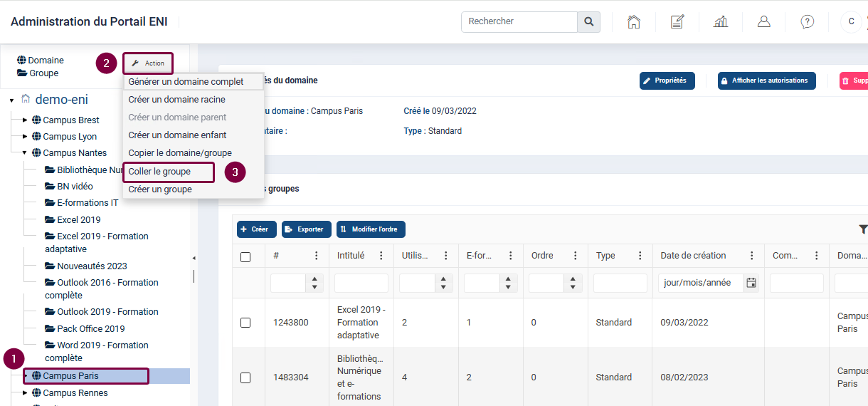
Task: Open the user profile icon
Action: 764,21
